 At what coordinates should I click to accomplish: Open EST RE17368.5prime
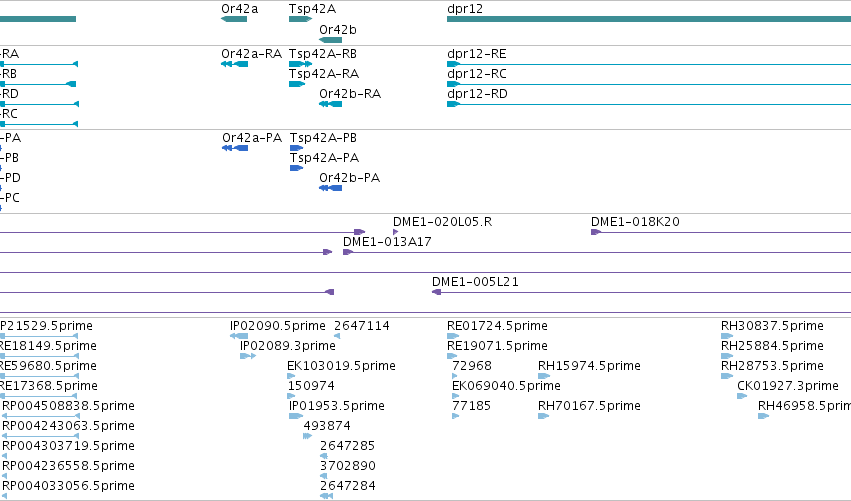[40, 396]
